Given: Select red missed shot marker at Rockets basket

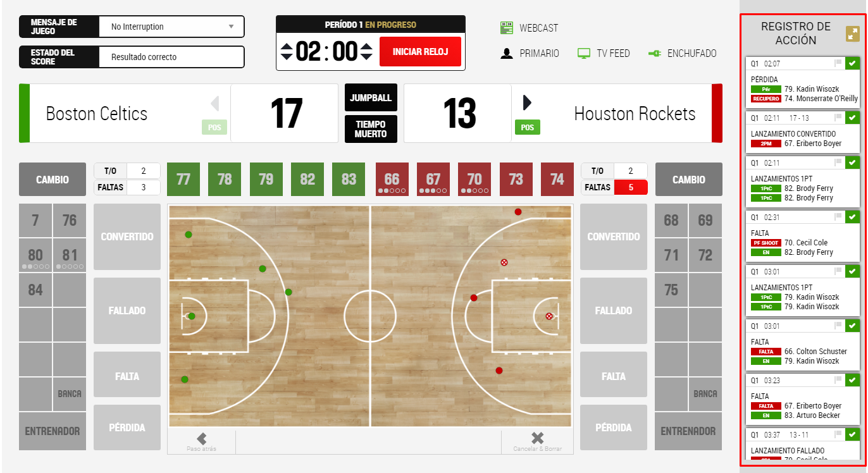Looking at the screenshot, I should tap(549, 316).
